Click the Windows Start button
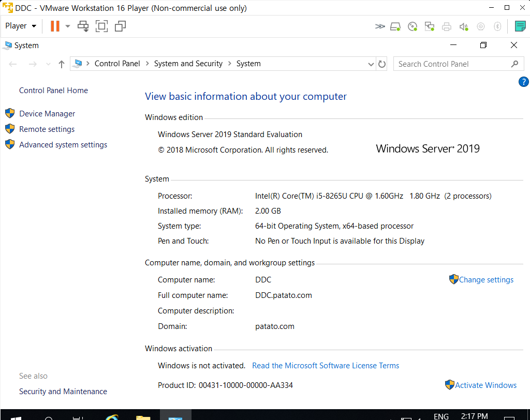530x420 pixels. point(16,417)
